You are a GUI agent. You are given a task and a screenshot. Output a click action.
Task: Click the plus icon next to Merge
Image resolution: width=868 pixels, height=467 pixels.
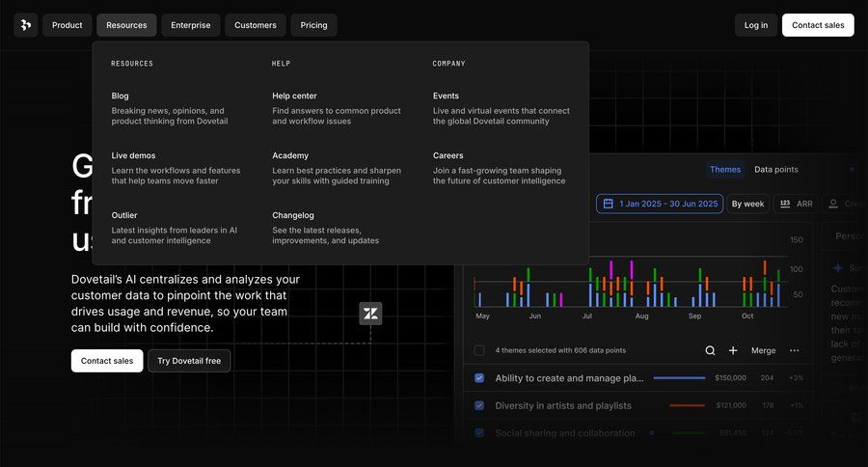click(x=733, y=350)
